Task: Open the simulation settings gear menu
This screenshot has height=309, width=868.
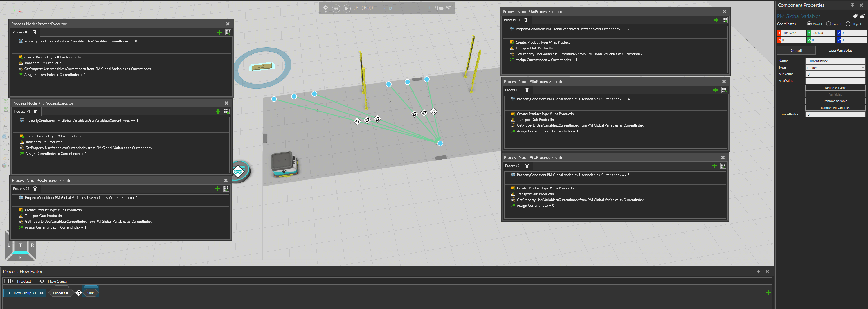Action: tap(325, 8)
